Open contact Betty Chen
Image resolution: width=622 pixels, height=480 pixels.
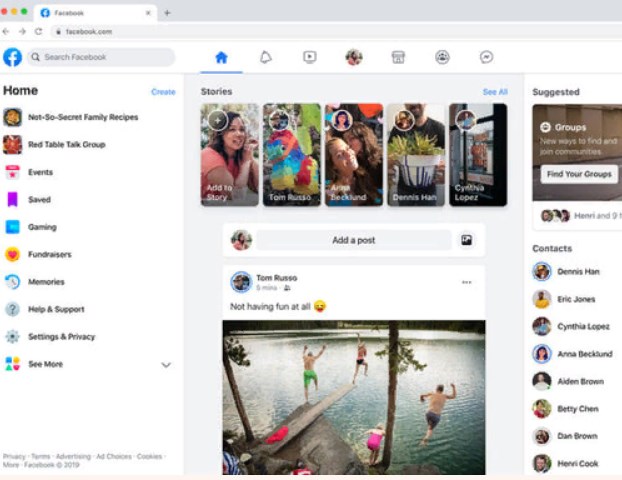click(565, 409)
